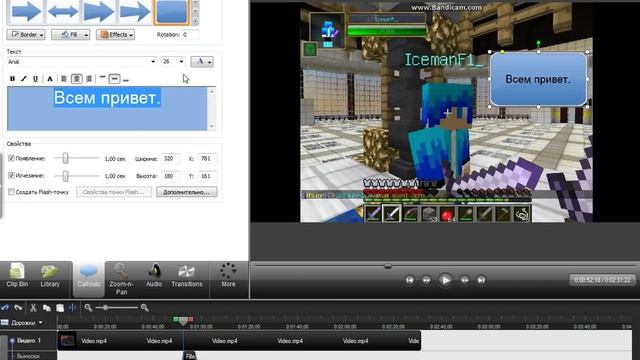This screenshot has height=360, width=640.
Task: Align callout text right
Action: (89, 79)
